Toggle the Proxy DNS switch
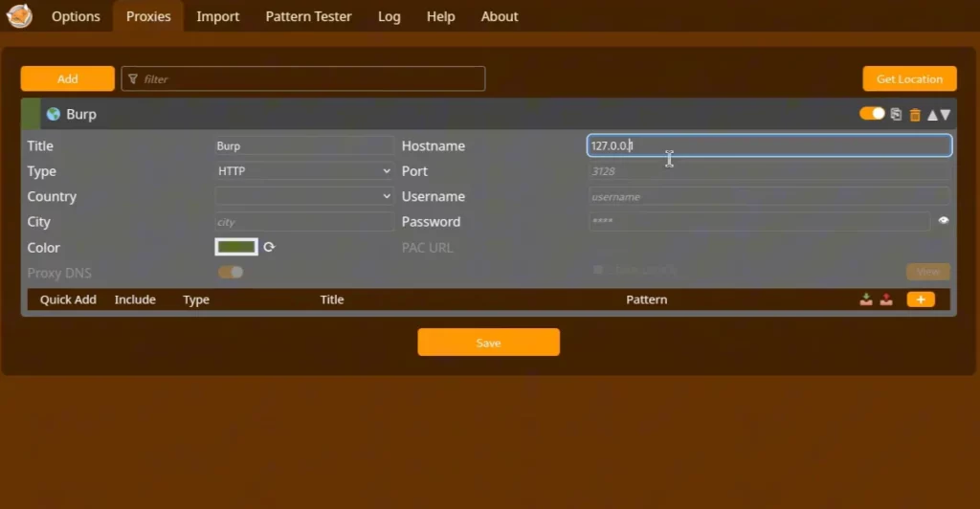The width and height of the screenshot is (980, 509). pos(231,273)
